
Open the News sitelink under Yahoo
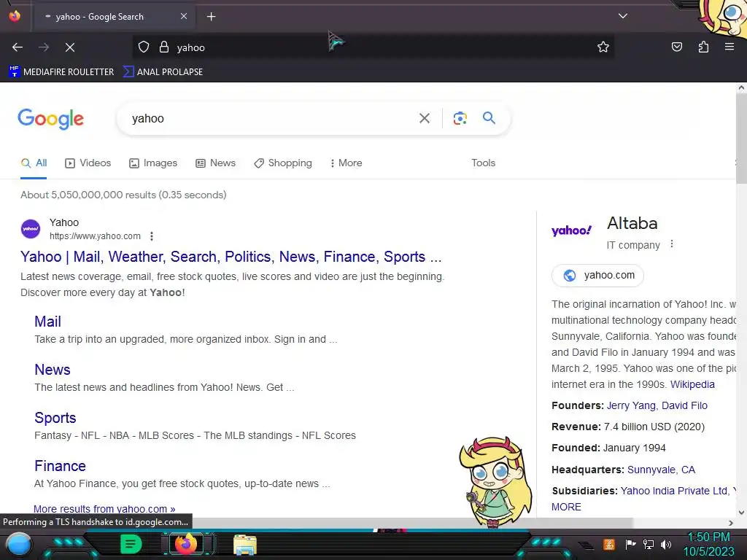(x=53, y=370)
